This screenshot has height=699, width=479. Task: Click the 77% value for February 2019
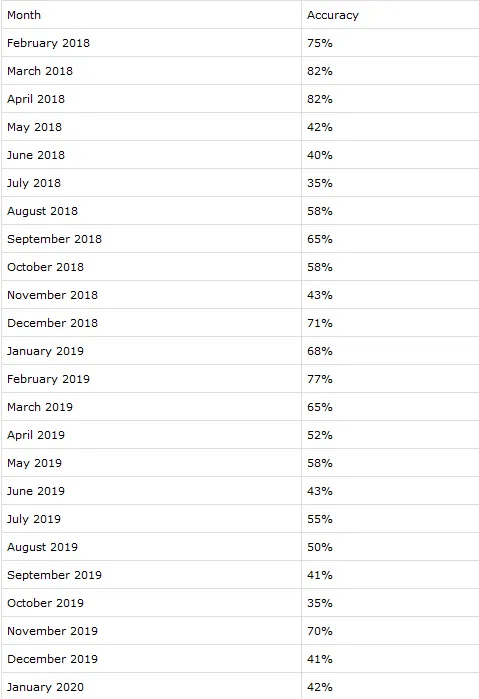[x=320, y=379]
